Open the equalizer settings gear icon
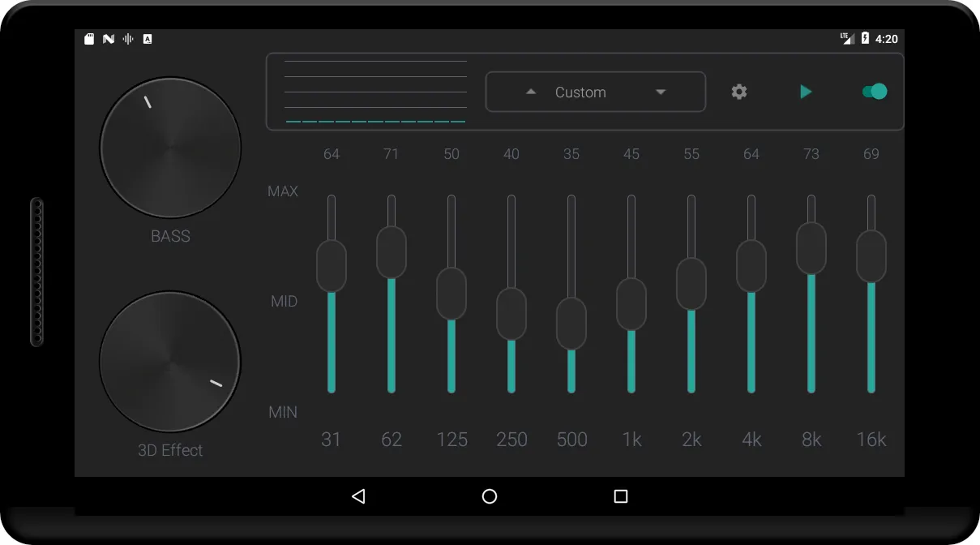 (738, 92)
